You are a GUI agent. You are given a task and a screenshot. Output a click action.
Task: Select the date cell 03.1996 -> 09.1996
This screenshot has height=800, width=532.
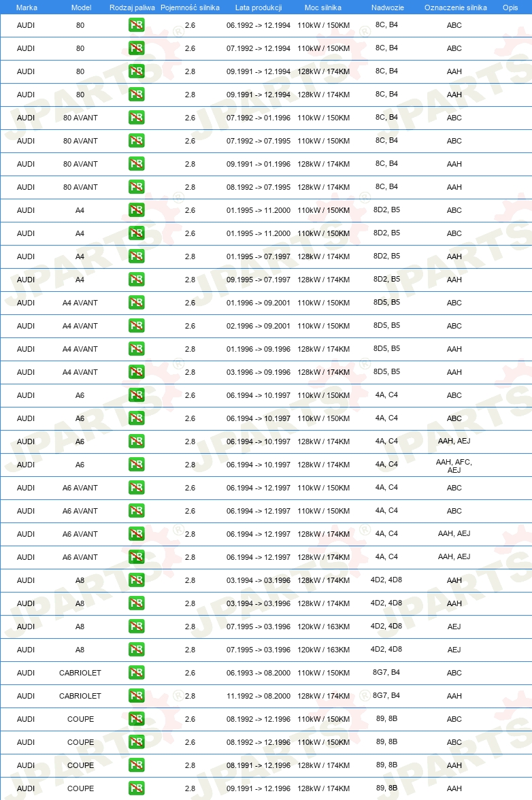point(259,372)
